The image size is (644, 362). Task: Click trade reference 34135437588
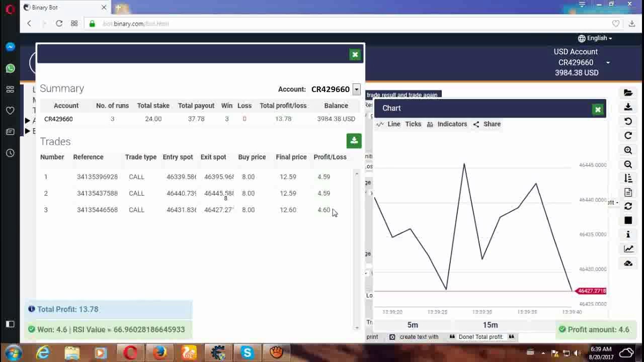97,193
